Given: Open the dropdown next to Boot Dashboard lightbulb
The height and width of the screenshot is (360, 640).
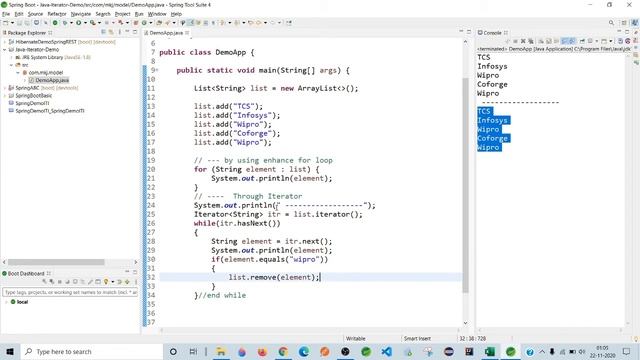Looking at the screenshot, I should 113,282.
